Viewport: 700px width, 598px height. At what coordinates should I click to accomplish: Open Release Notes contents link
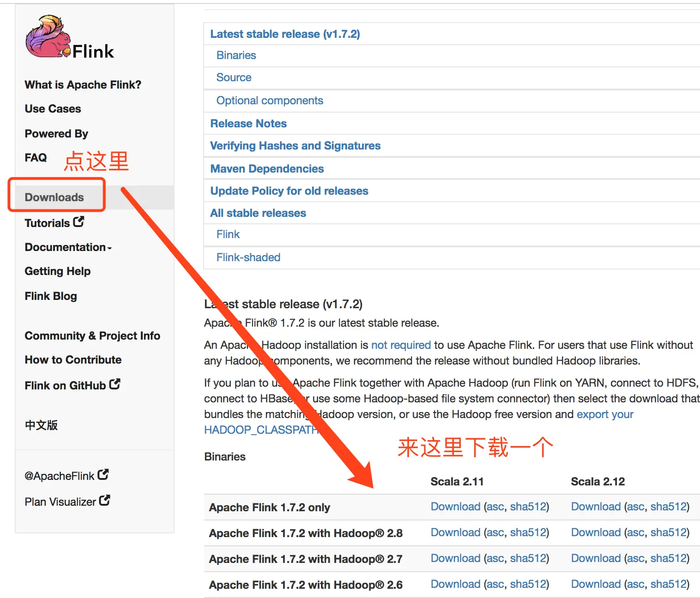click(x=248, y=124)
